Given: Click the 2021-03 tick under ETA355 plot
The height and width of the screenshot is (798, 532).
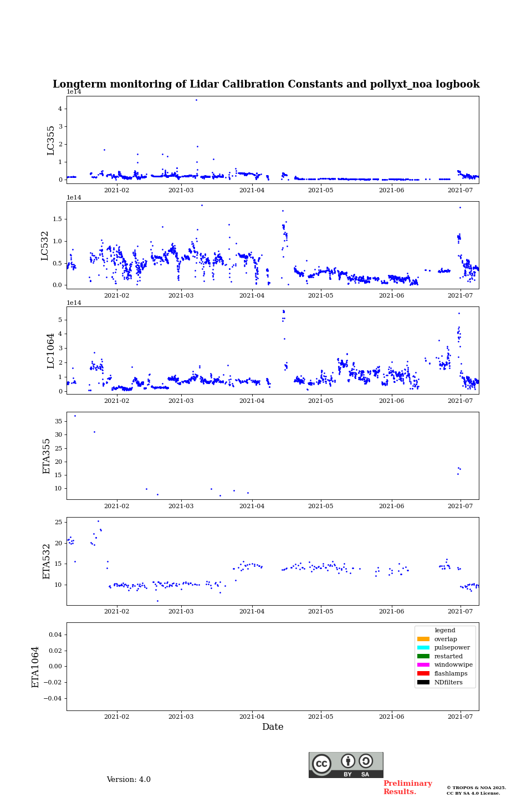Looking at the screenshot, I should pyautogui.click(x=181, y=506).
